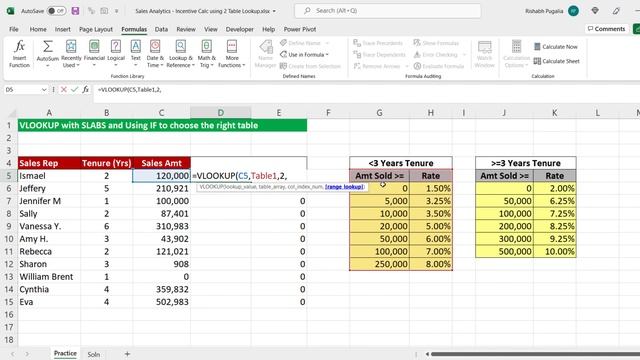Switch to the Power Pivot tab
Screen dimensions: 640x360
[x=300, y=29]
